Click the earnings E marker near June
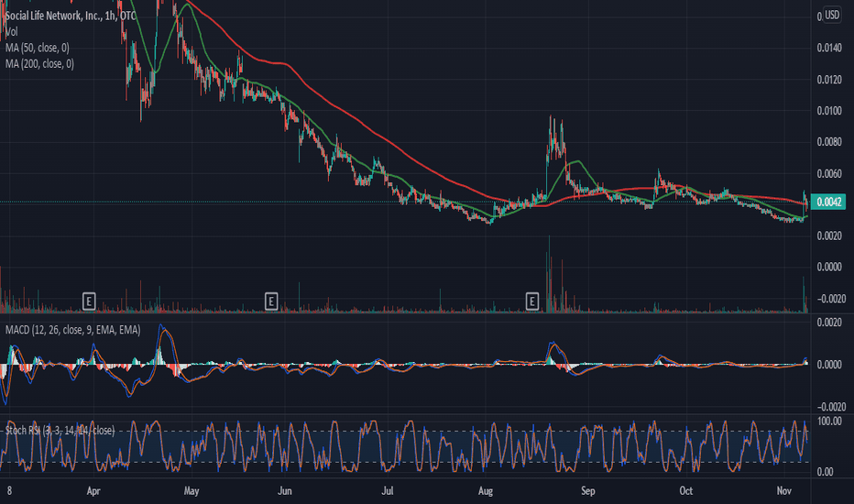Viewport: 854px width, 504px height. click(x=270, y=301)
